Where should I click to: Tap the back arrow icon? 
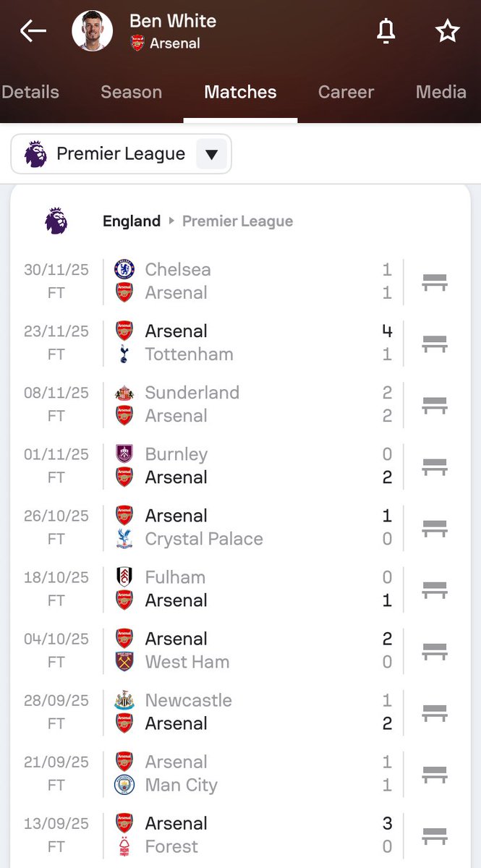click(33, 30)
